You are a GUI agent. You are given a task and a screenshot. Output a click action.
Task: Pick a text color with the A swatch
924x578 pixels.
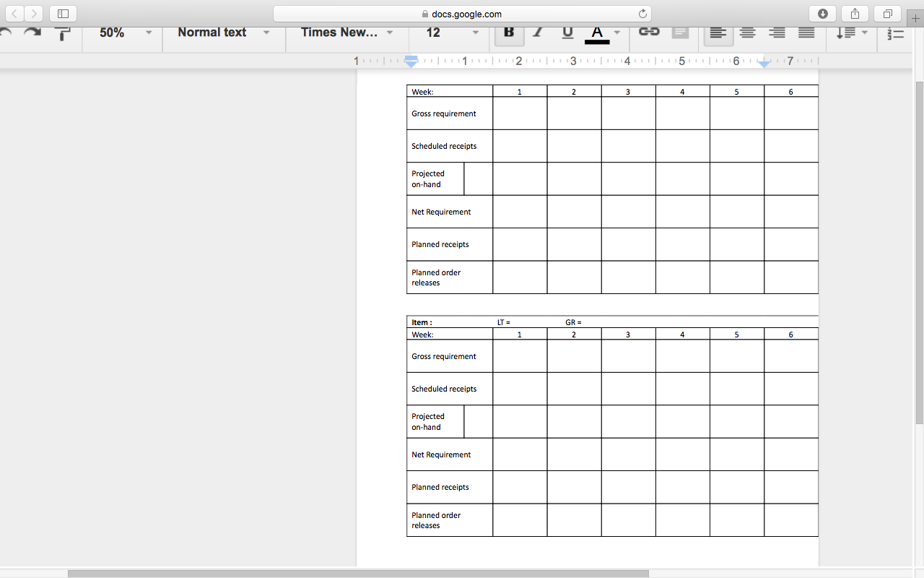tap(597, 33)
